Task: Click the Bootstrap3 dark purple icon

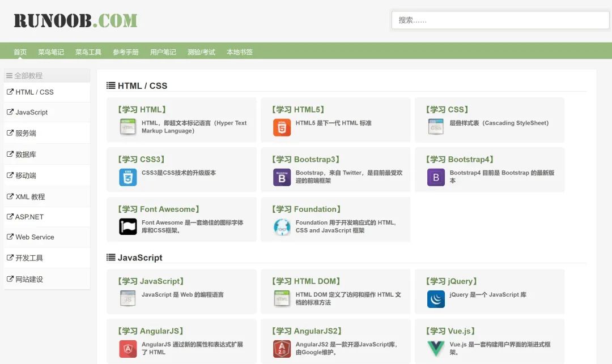Action: (x=282, y=177)
